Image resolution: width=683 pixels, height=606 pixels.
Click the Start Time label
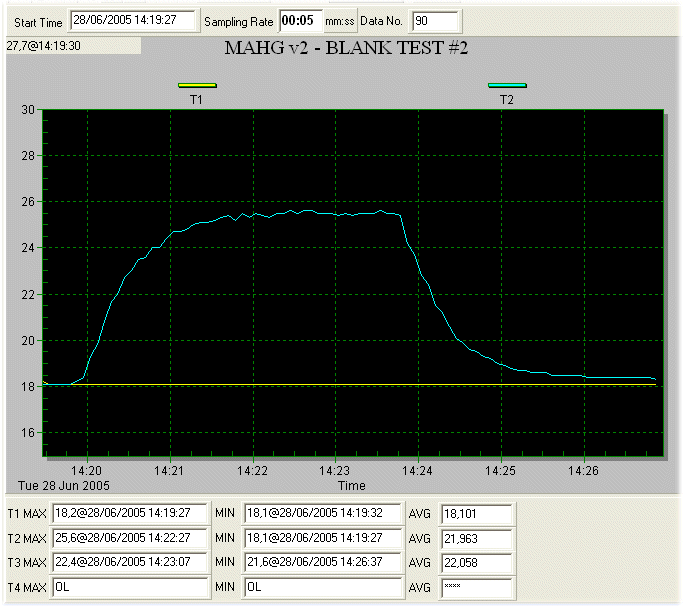pos(38,23)
